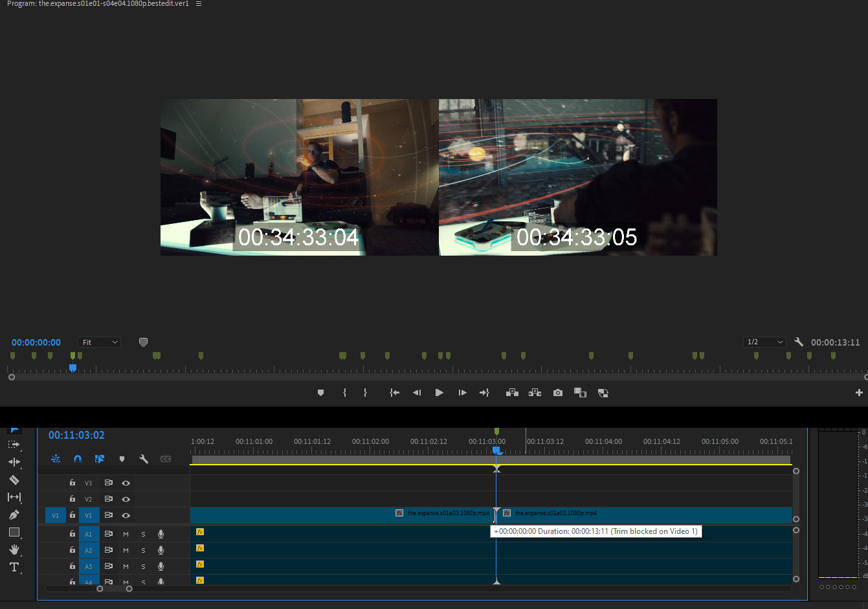Open the 1/2 playback resolution dropdown
This screenshot has height=609, width=868.
point(764,342)
